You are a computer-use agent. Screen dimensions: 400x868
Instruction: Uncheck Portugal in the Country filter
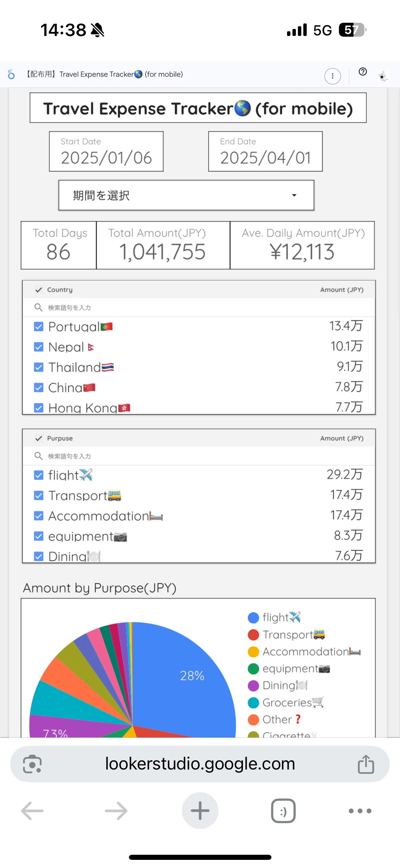pyautogui.click(x=38, y=326)
